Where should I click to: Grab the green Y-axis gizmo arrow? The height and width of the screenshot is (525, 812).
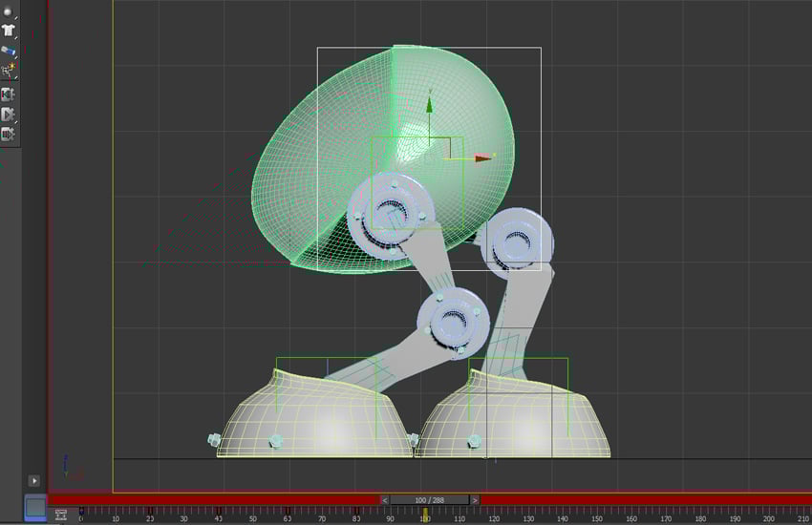[x=429, y=103]
